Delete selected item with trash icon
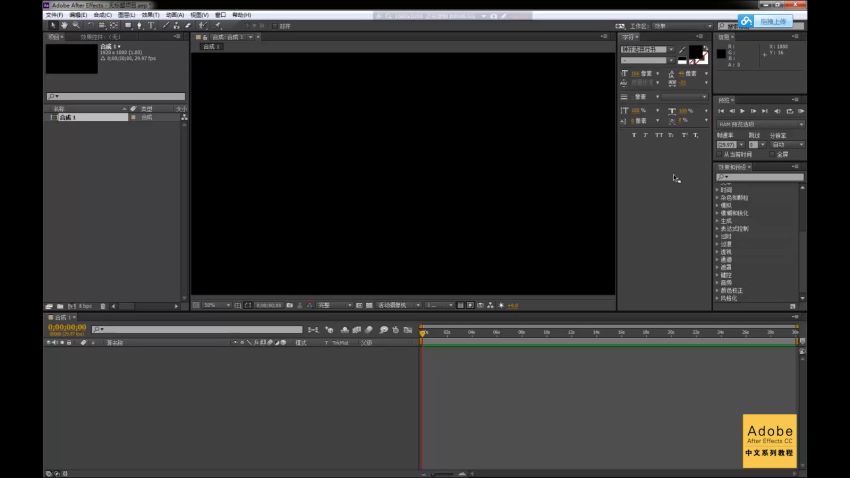 pyautogui.click(x=103, y=306)
